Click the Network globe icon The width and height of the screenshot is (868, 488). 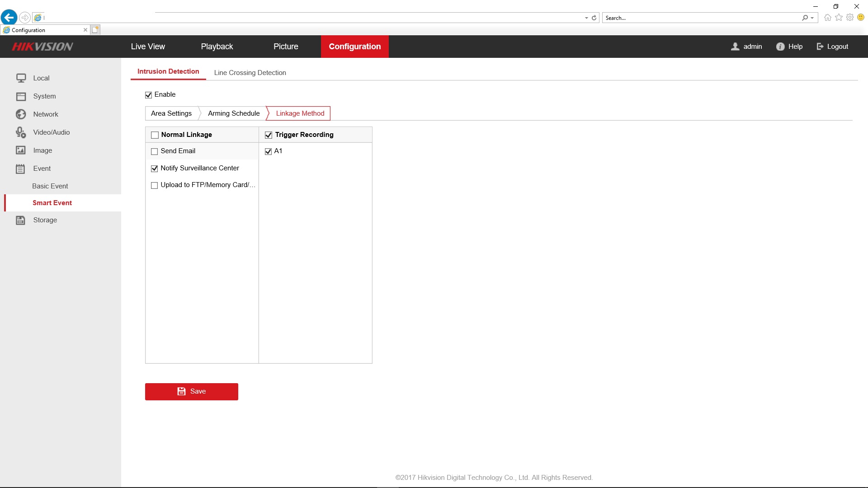point(21,114)
